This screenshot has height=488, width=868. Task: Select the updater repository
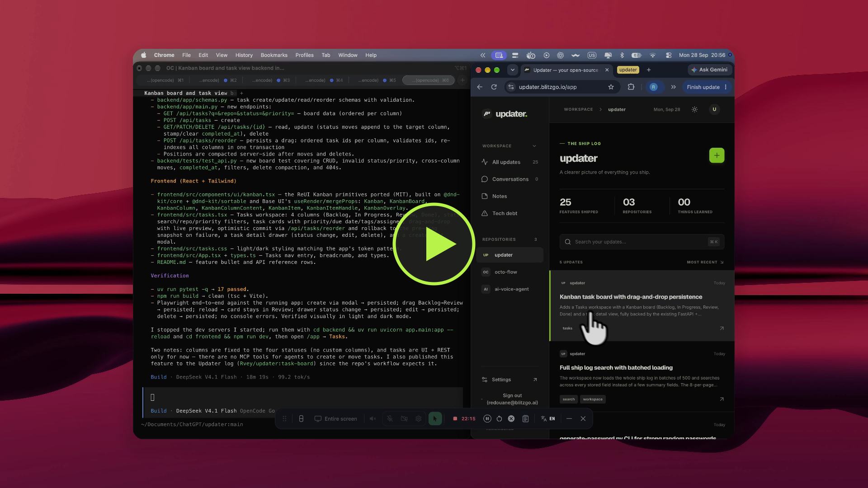point(509,255)
